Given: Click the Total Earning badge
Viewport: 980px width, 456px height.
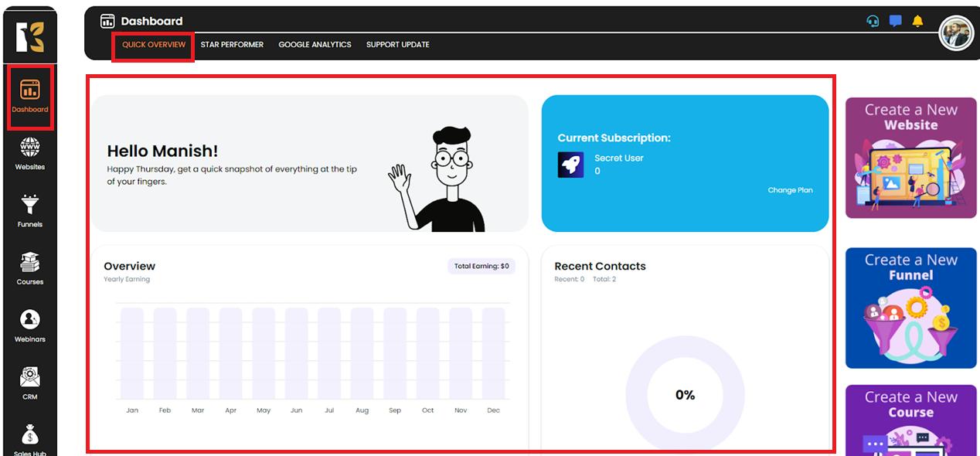Looking at the screenshot, I should tap(481, 266).
